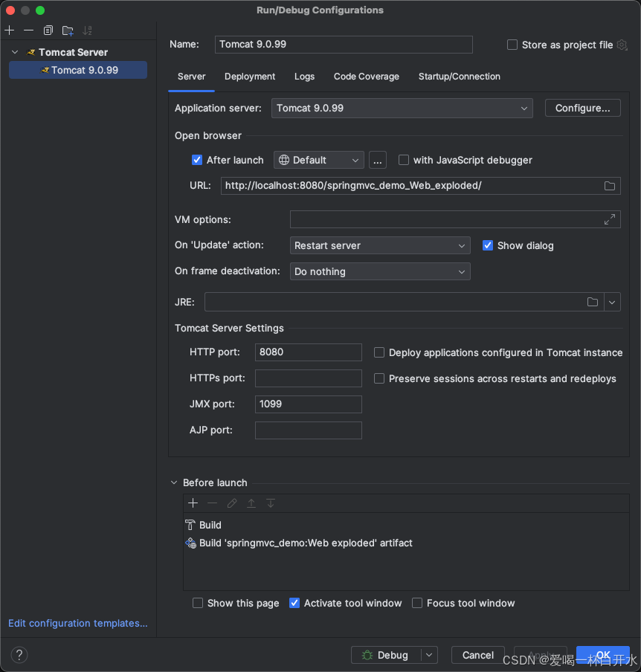Select Tomcat 9.0.99 in configuration tree
This screenshot has height=672, width=641.
point(78,70)
